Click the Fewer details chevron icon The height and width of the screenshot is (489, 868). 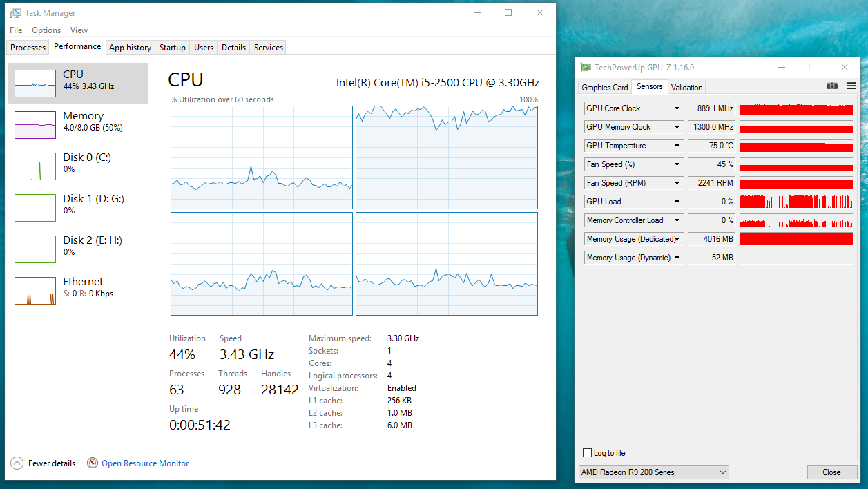(17, 463)
